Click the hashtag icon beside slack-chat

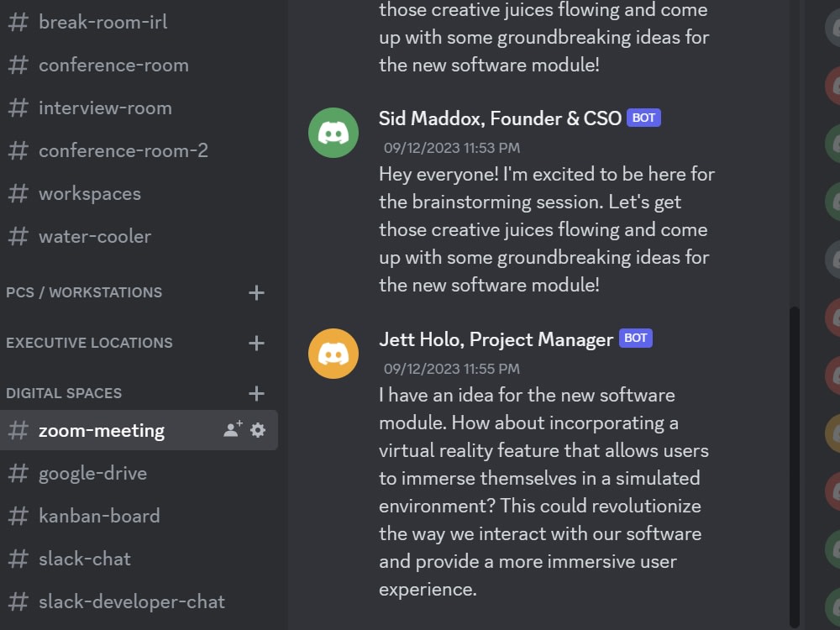(18, 559)
